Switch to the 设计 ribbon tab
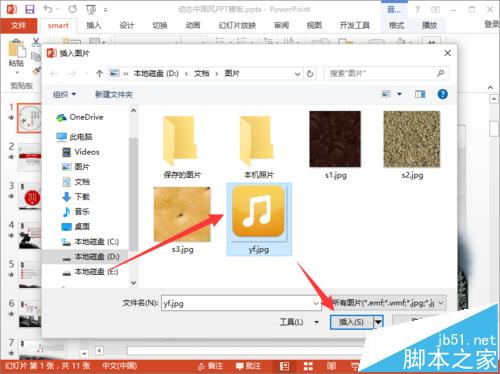This screenshot has height=374, width=500. tap(127, 26)
